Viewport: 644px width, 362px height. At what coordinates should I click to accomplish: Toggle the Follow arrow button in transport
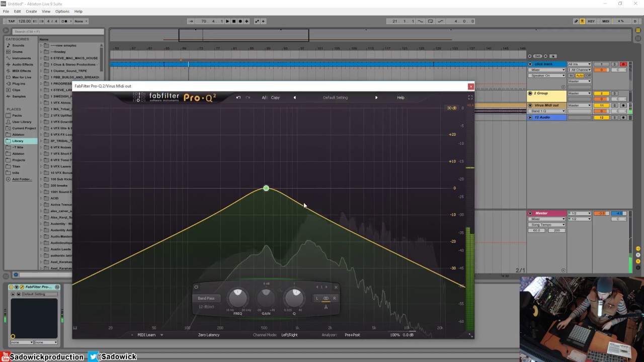point(191,21)
